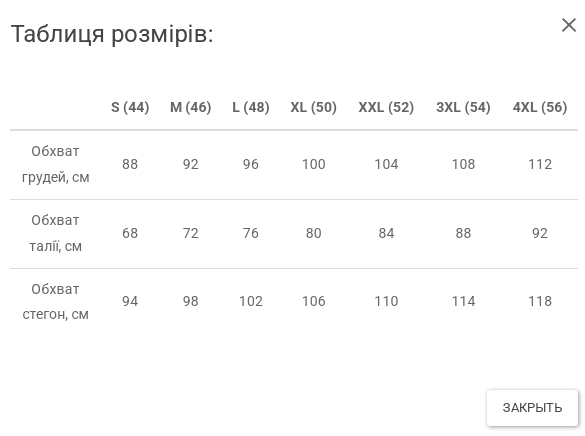Screen dimensions: 585x436
Task: Click the Обхват стегон row label
Action: pyautogui.click(x=55, y=301)
